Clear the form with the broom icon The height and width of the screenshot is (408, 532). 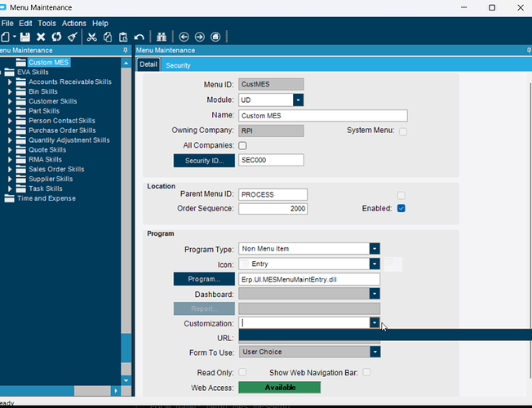[73, 37]
